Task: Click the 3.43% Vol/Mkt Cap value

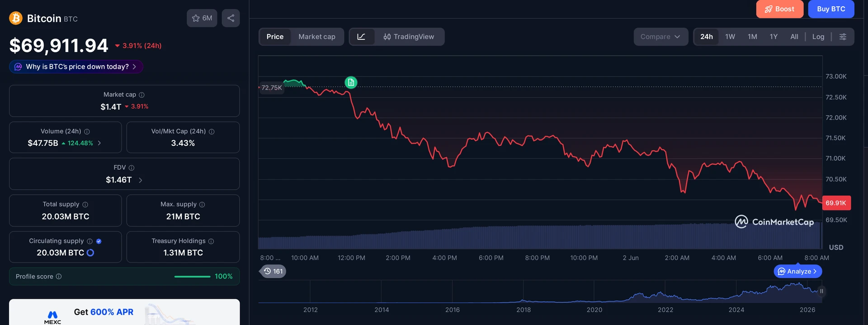Action: (183, 143)
